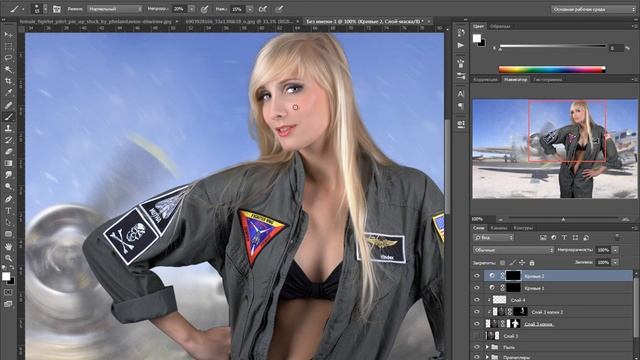640x360 pixels.
Task: Select the Eyedropper tool
Action: click(8, 93)
